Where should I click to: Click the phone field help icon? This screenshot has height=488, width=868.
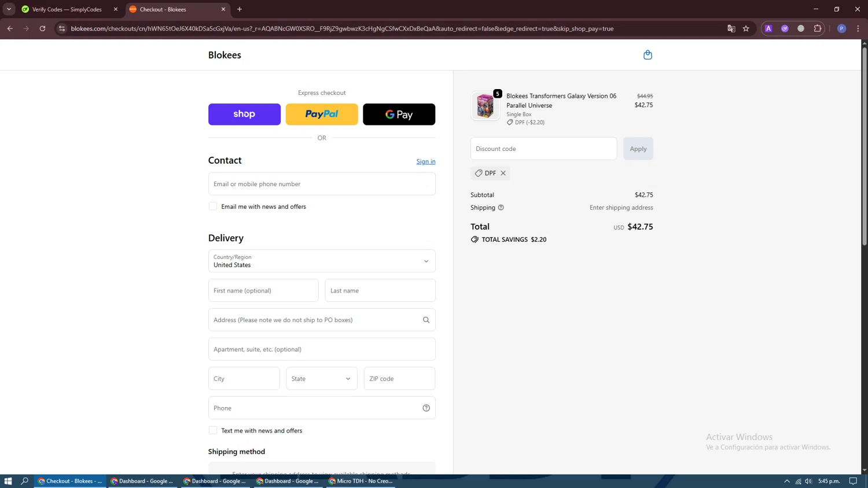coord(426,408)
